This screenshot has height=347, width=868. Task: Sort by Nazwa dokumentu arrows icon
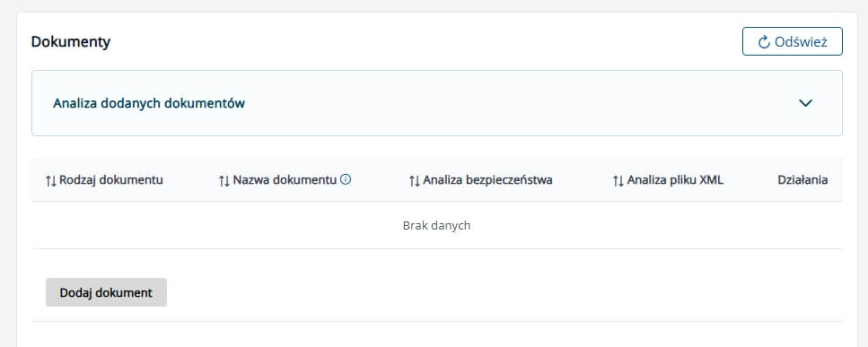pos(224,180)
